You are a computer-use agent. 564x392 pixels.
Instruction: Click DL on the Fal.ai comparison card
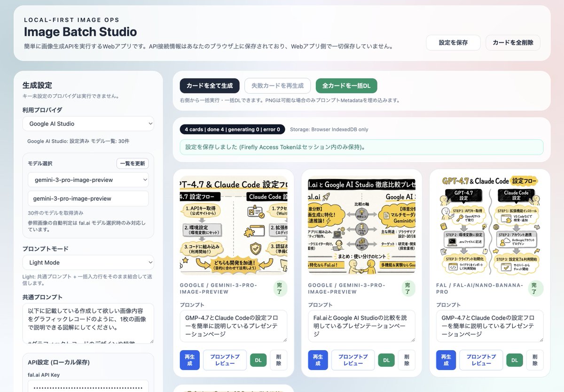point(386,360)
